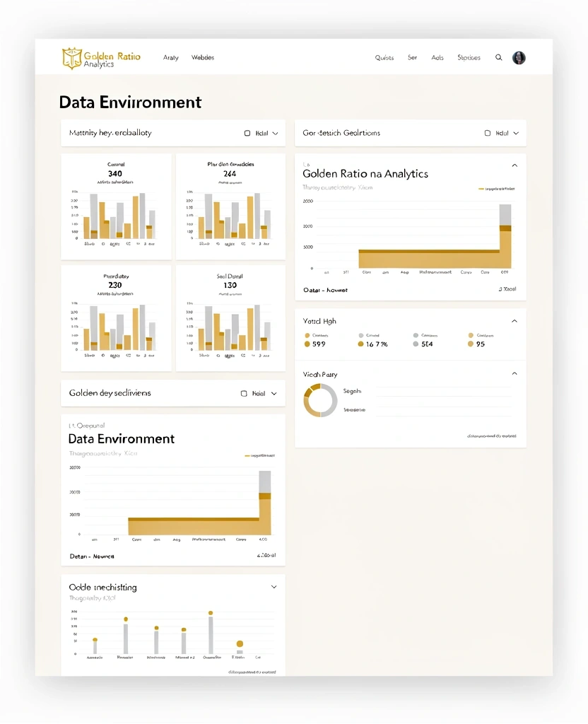Select the gold legend dot beside 95
This screenshot has height=724, width=588.
click(470, 344)
